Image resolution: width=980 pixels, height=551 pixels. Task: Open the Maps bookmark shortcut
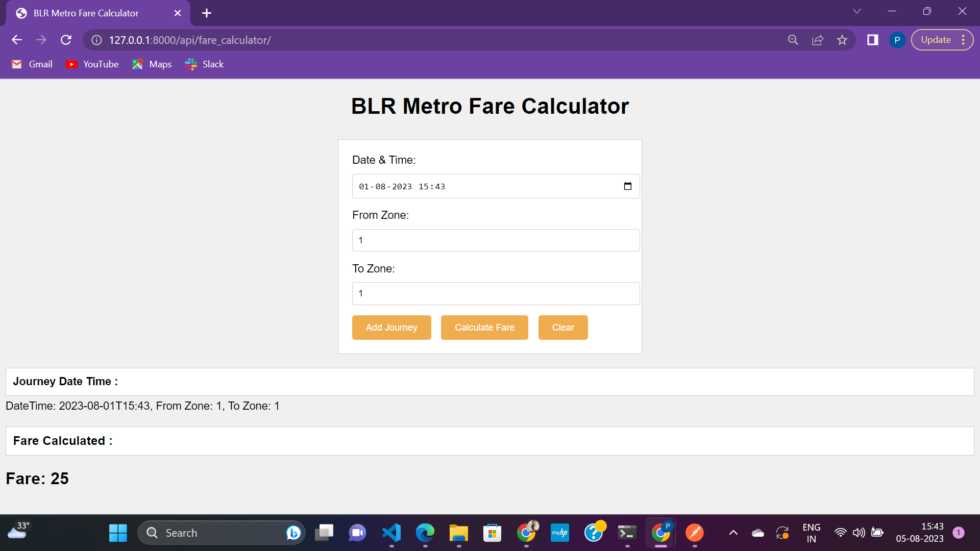pos(152,64)
